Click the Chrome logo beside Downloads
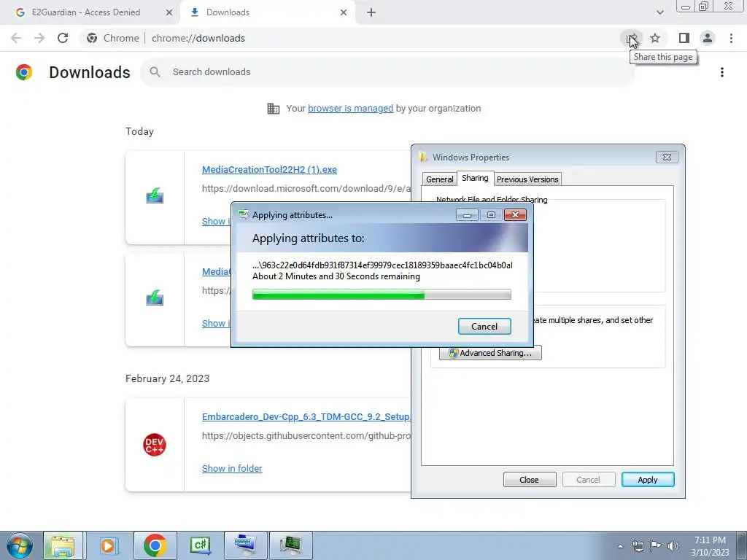The height and width of the screenshot is (560, 747). tap(24, 72)
